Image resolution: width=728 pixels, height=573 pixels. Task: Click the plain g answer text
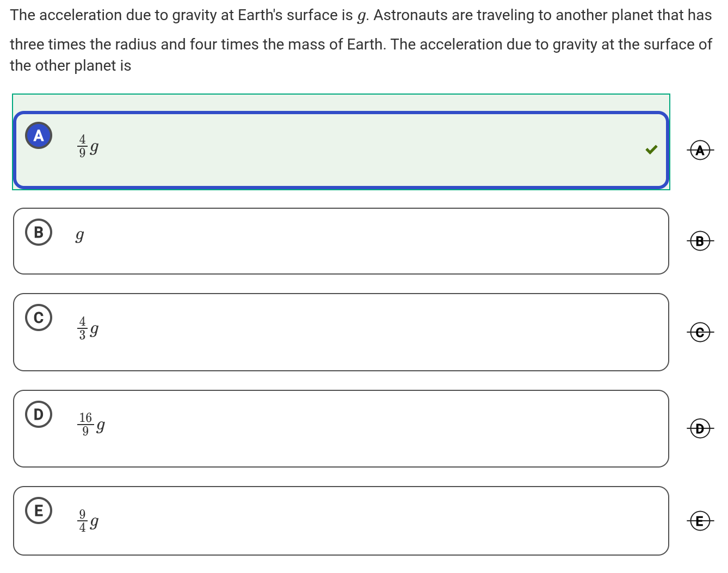79,235
